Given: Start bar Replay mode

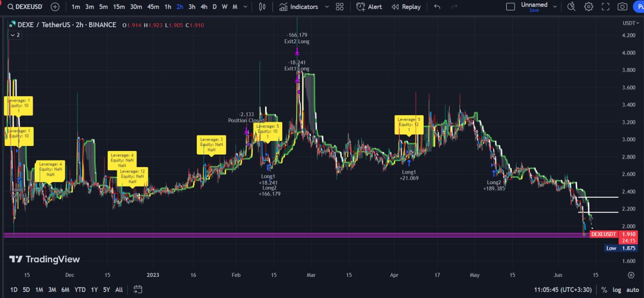Looking at the screenshot, I should [406, 7].
